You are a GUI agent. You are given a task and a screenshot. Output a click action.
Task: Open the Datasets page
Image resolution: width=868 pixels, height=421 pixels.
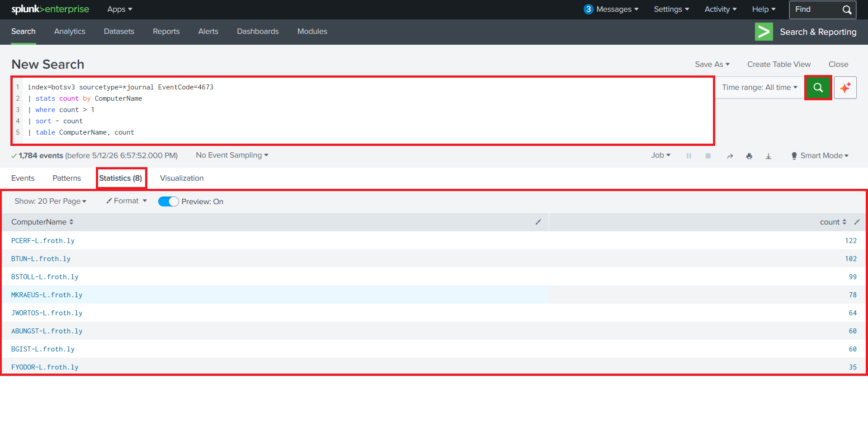pyautogui.click(x=119, y=31)
